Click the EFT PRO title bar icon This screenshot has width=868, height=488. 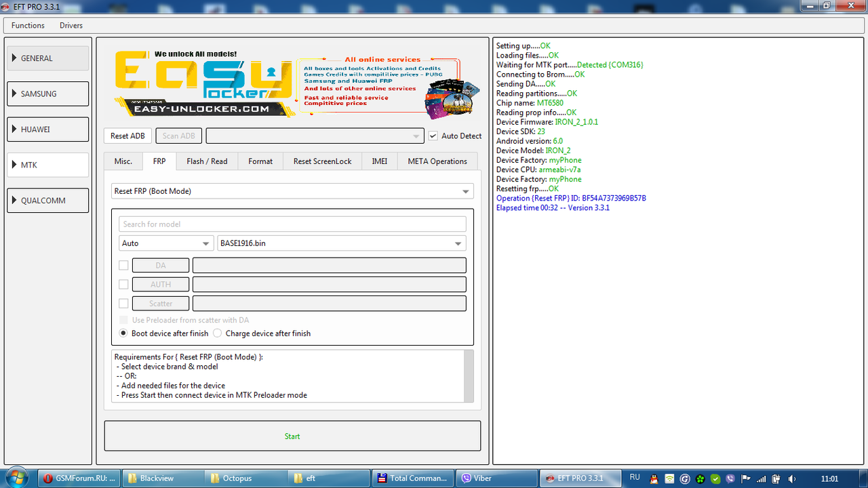[x=7, y=6]
